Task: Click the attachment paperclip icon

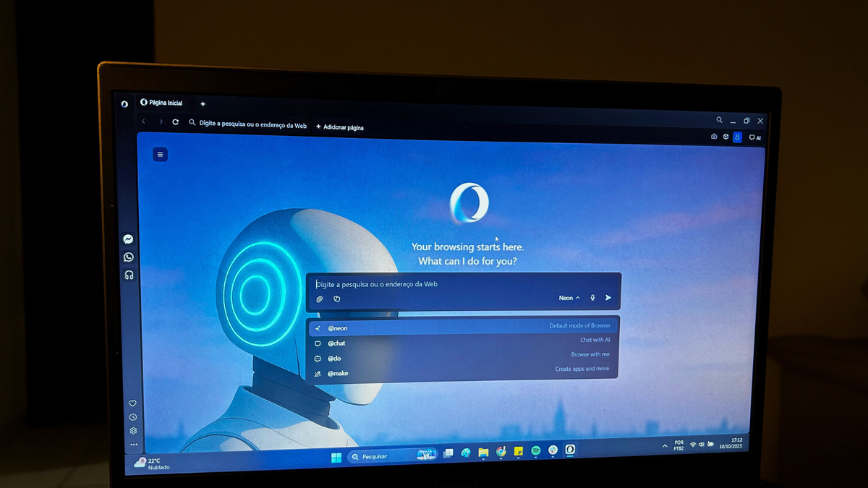Action: point(320,299)
